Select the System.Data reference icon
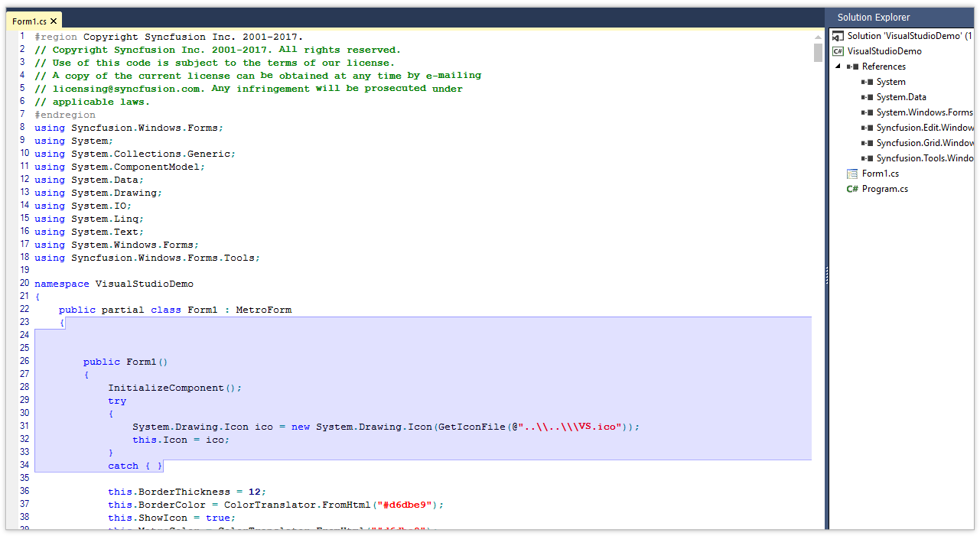The image size is (980, 536). click(x=867, y=97)
